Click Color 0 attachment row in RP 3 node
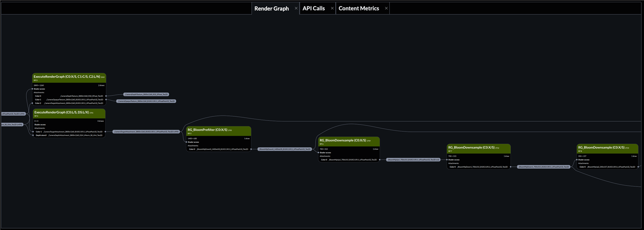The width and height of the screenshot is (644, 230). 69,96
